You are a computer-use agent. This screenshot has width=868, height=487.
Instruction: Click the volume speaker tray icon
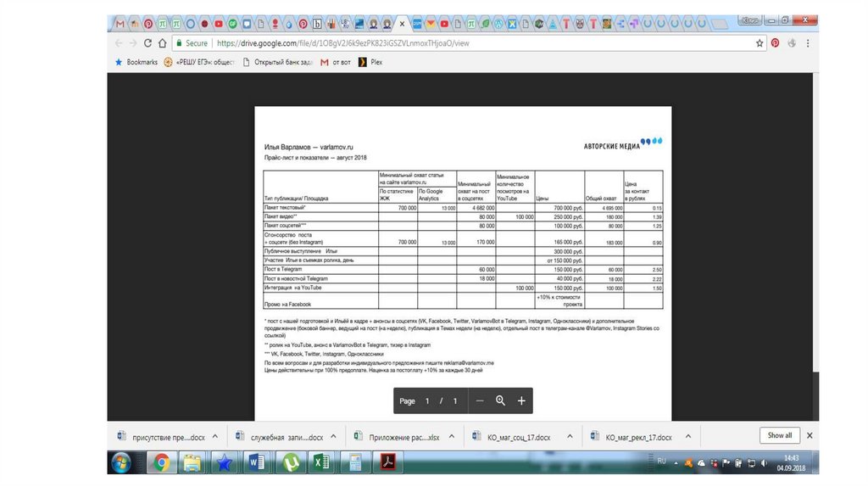[765, 463]
